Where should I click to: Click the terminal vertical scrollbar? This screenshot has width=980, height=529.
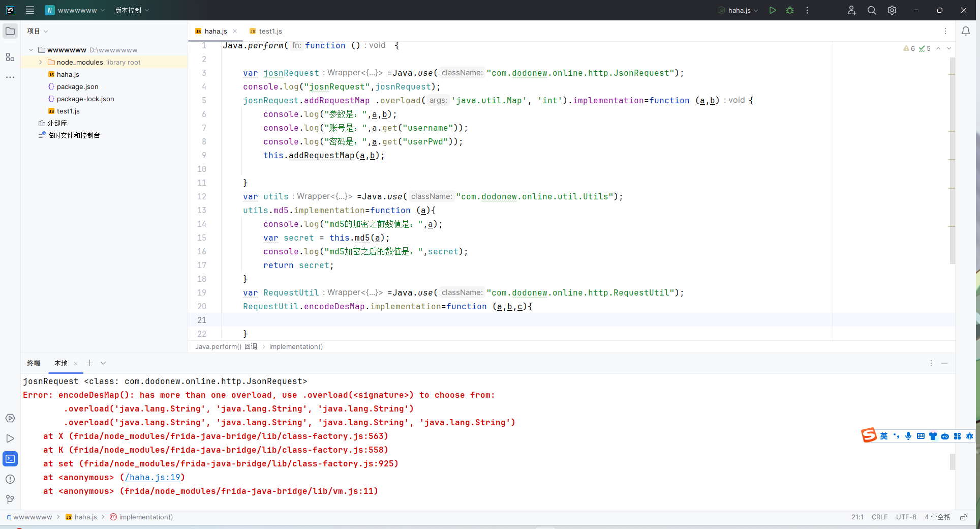point(952,462)
